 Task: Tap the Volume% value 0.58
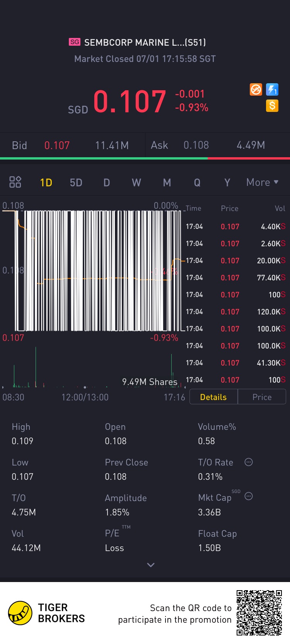click(206, 441)
